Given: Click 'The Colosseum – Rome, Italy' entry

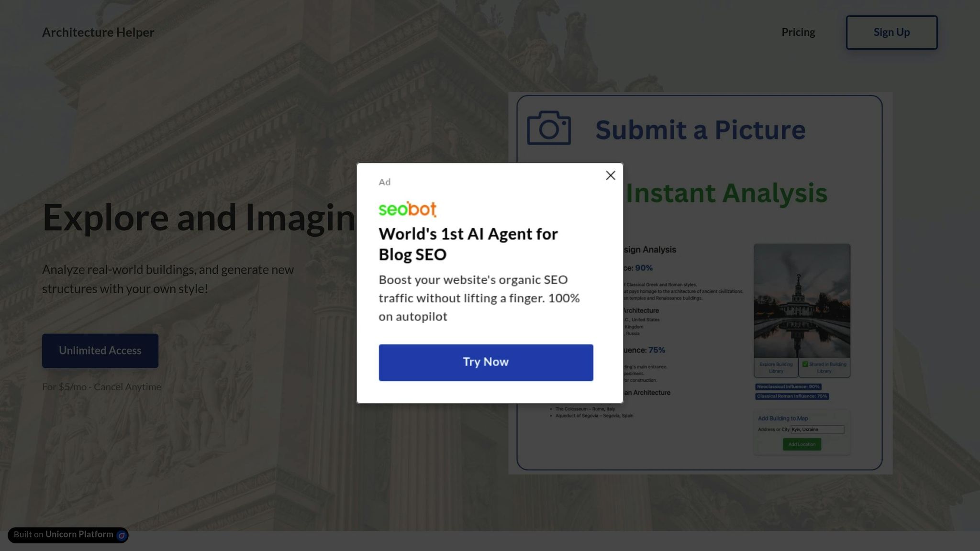Looking at the screenshot, I should click(585, 409).
